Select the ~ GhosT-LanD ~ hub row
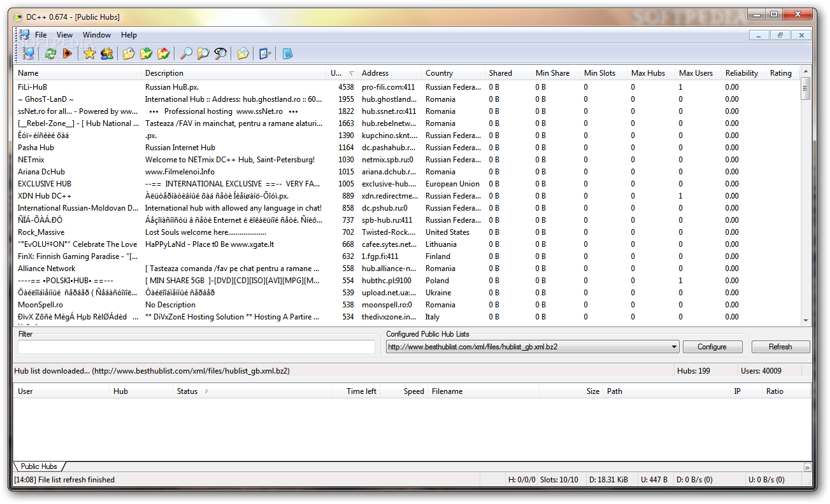This screenshot has height=504, width=830. pos(407,99)
